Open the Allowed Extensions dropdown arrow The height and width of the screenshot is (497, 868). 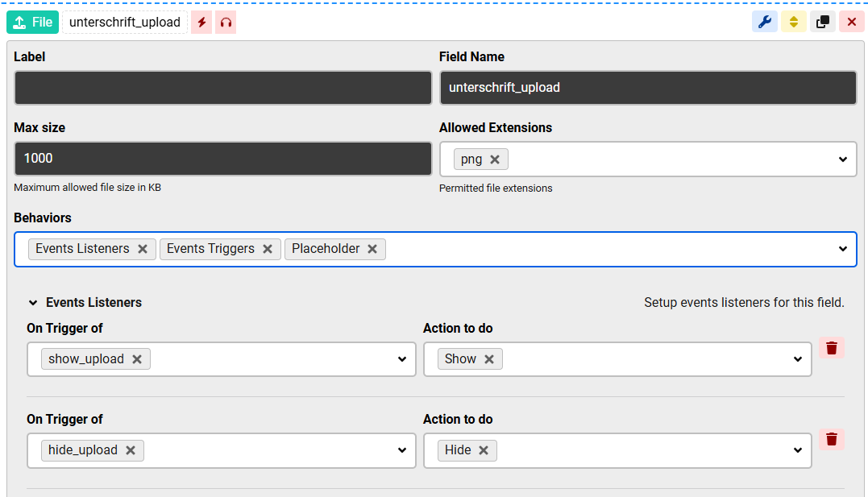(x=842, y=159)
